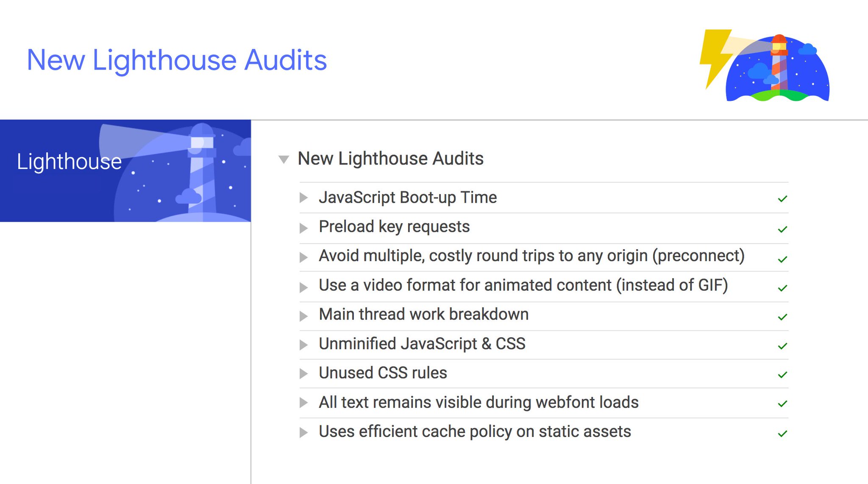Expand the efficient cache policy audit
This screenshot has height=484, width=868.
303,433
